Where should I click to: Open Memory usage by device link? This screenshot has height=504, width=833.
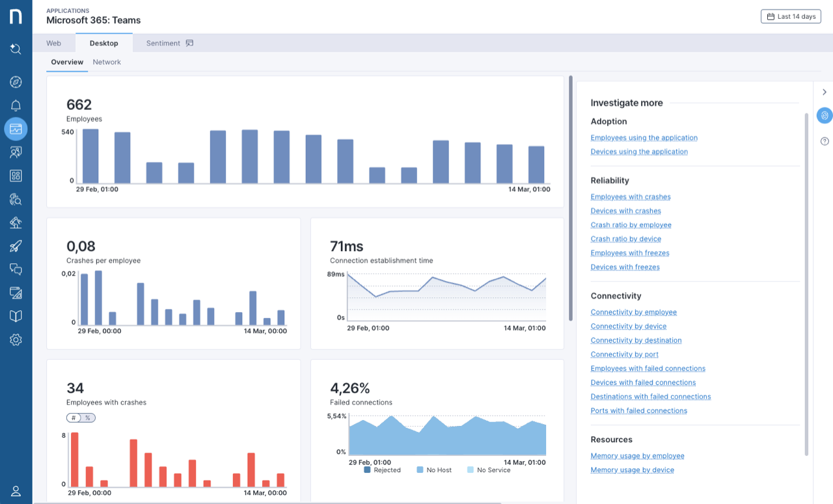pyautogui.click(x=632, y=470)
